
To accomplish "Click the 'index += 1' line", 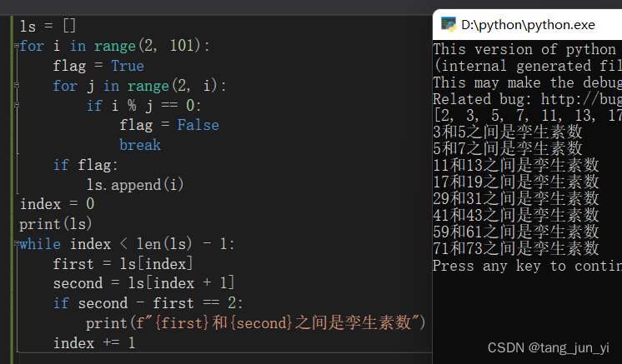I will pyautogui.click(x=94, y=343).
